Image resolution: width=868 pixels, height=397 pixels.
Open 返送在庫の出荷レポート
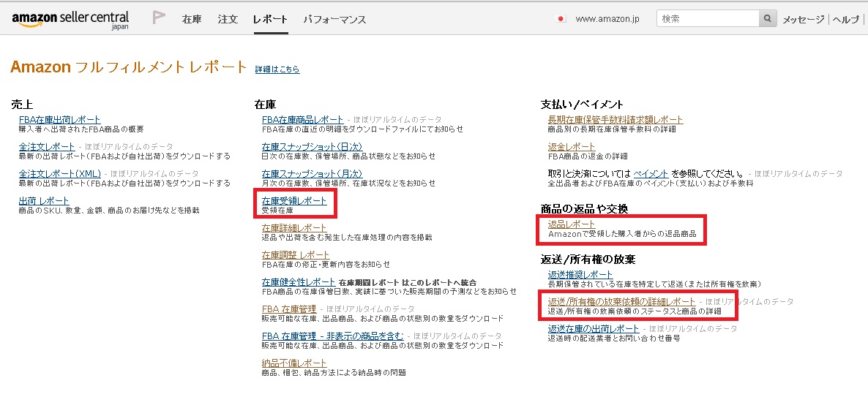tap(594, 328)
